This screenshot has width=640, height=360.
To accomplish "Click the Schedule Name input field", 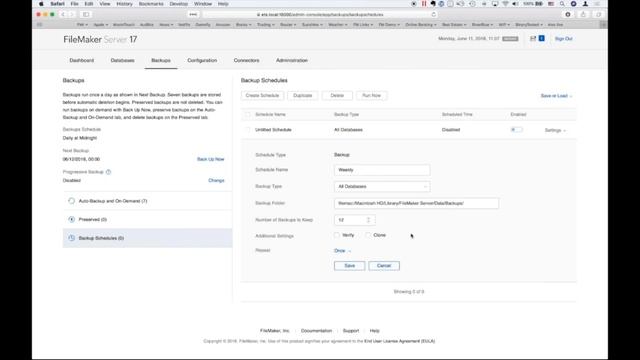I will coord(382,170).
